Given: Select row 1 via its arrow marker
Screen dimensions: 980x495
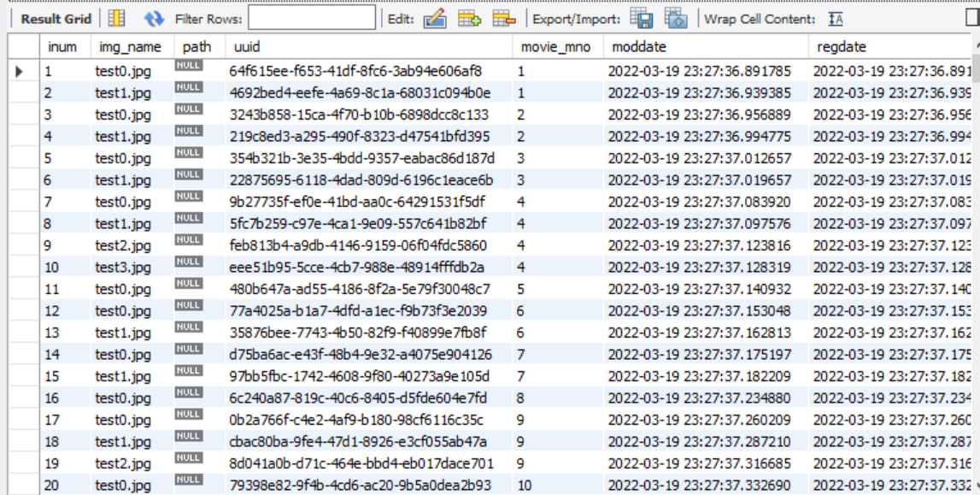Looking at the screenshot, I should (20, 71).
